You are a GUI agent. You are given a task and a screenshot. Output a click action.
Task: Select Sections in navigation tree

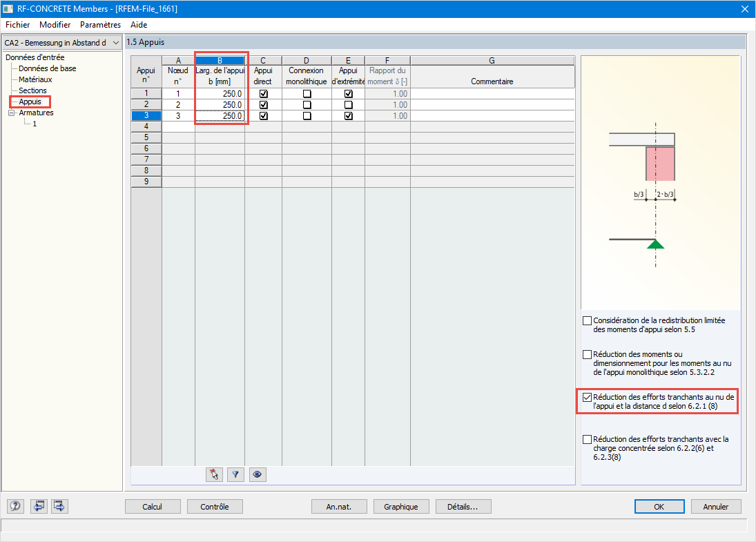click(x=32, y=90)
